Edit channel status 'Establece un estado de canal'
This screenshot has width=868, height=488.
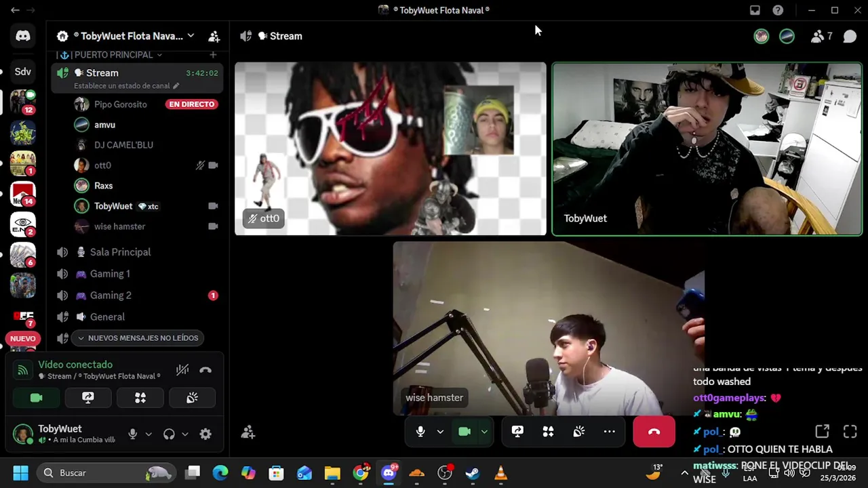127,86
